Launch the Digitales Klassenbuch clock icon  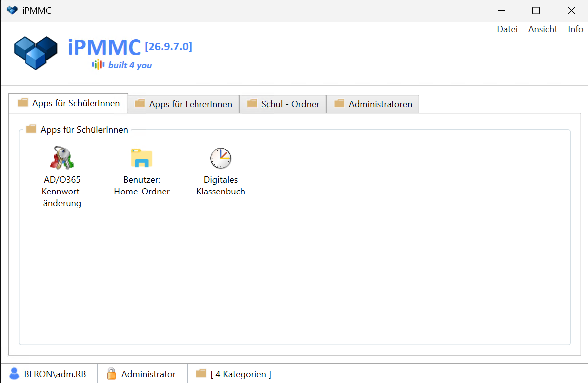click(221, 158)
